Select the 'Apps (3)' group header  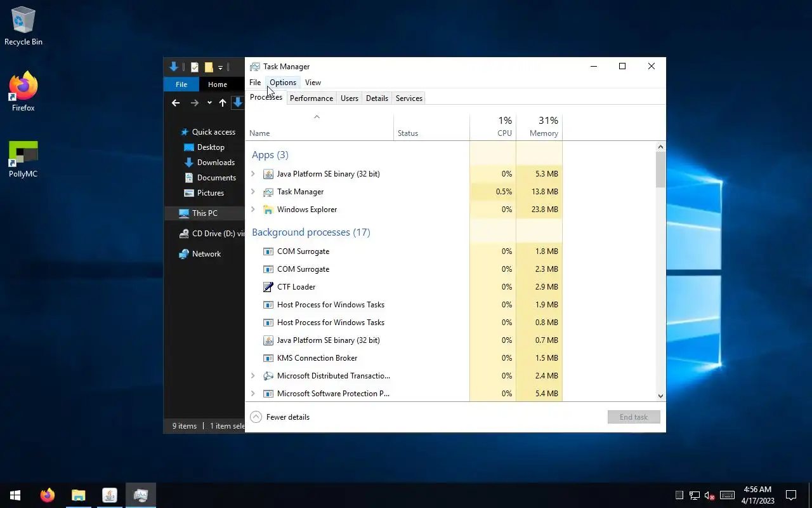tap(270, 155)
